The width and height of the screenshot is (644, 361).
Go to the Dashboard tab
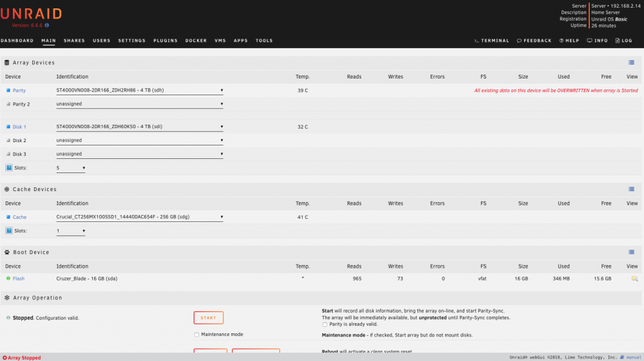pos(17,41)
